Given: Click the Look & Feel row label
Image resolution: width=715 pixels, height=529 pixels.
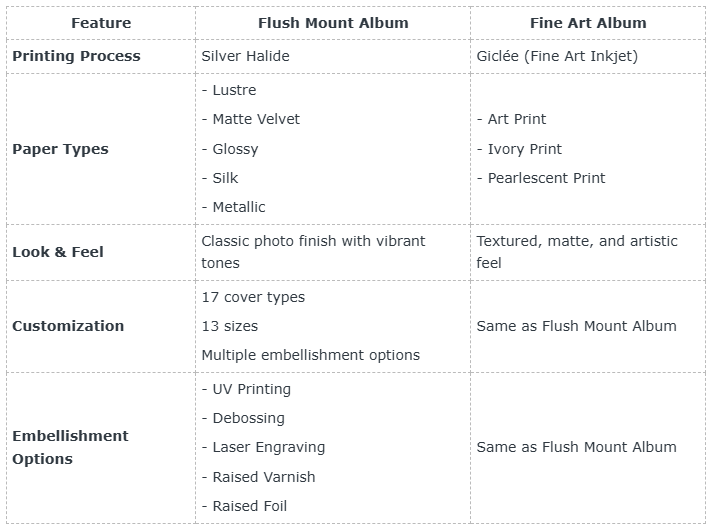Looking at the screenshot, I should pos(58,252).
